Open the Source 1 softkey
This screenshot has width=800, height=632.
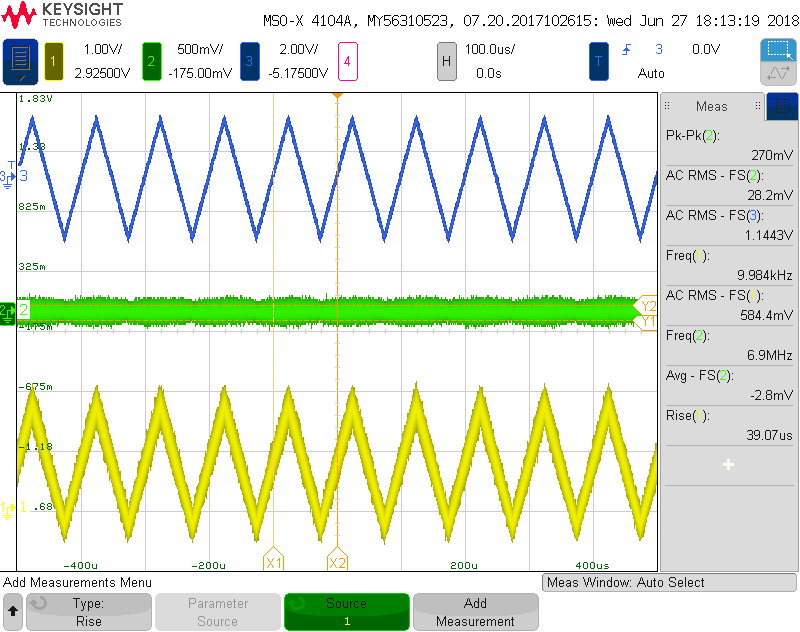(x=346, y=612)
